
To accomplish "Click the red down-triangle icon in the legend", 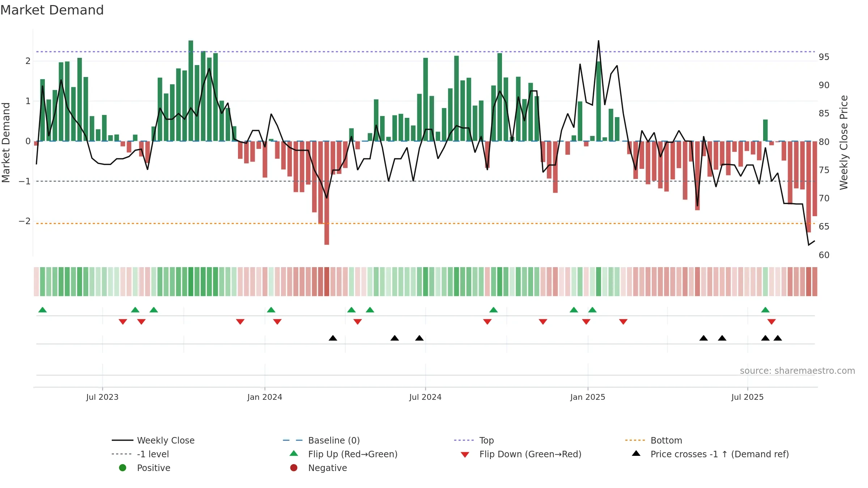I will (465, 455).
